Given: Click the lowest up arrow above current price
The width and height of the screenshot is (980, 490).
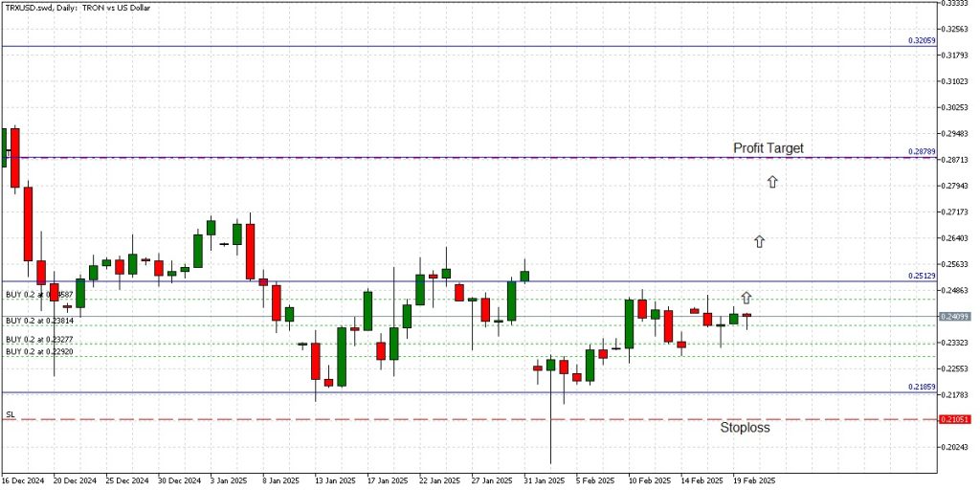Looking at the screenshot, I should (x=746, y=298).
